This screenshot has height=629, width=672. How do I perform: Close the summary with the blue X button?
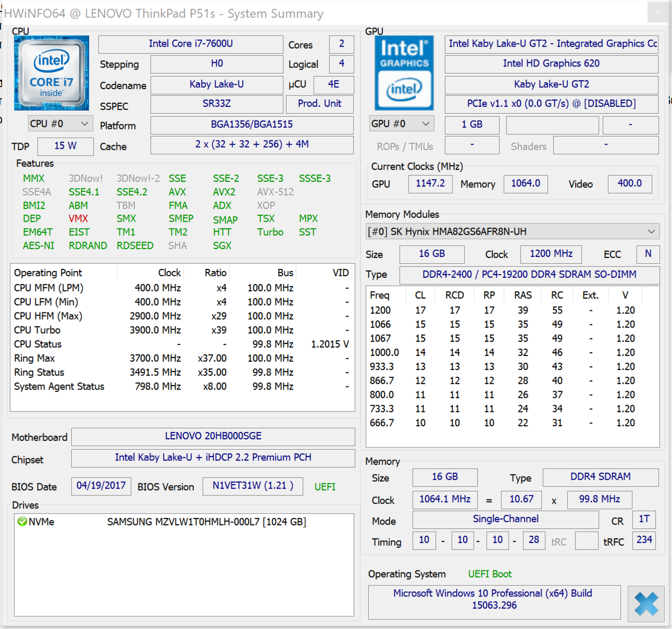point(646,603)
